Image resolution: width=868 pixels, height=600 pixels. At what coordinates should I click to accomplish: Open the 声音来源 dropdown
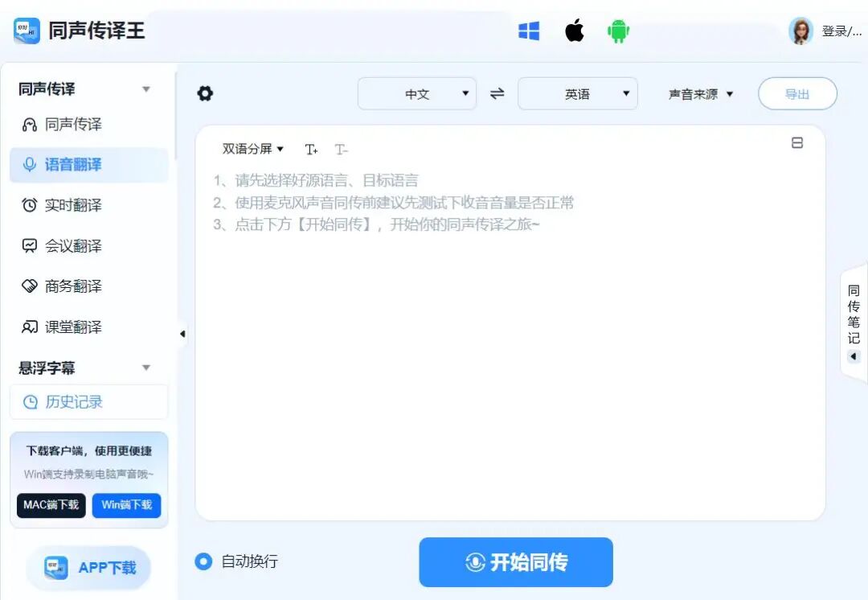pos(698,93)
